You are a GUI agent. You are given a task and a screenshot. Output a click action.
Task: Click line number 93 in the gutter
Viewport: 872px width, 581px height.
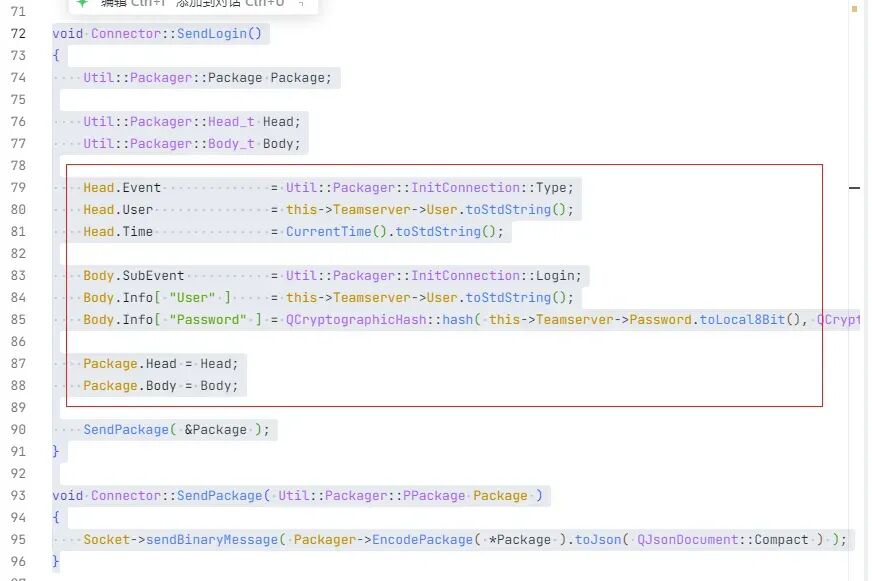point(18,495)
